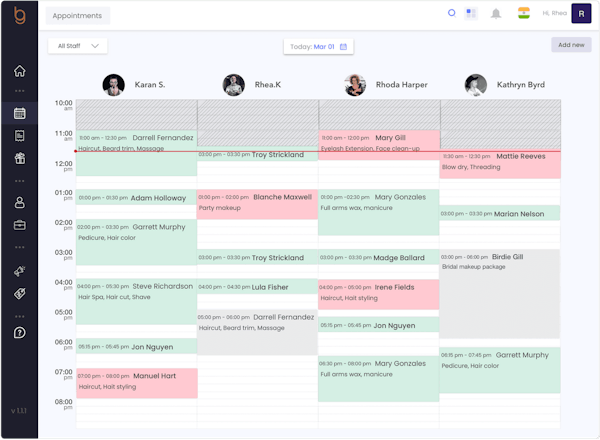Click the Add new button
Image resolution: width=600 pixels, height=440 pixels.
click(571, 45)
